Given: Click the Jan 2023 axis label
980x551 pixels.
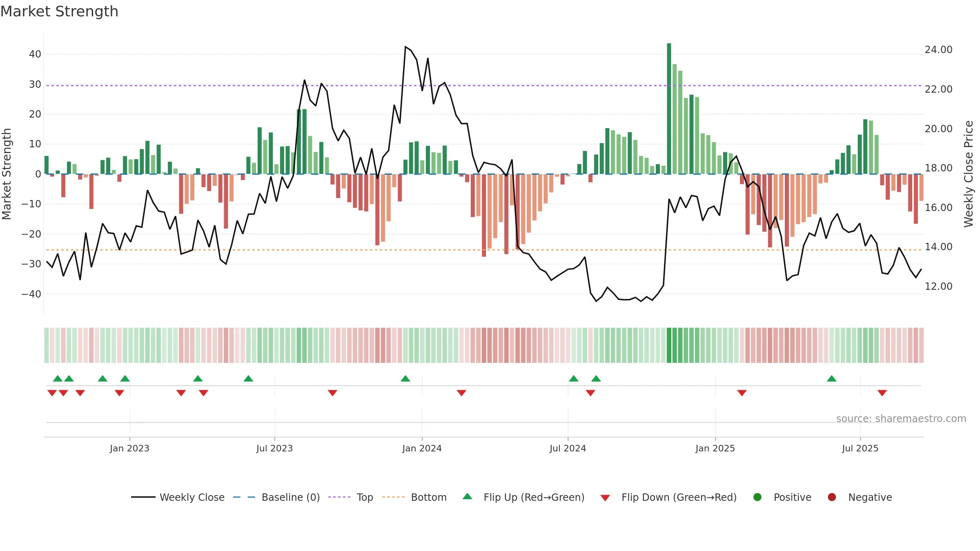Looking at the screenshot, I should pyautogui.click(x=129, y=448).
